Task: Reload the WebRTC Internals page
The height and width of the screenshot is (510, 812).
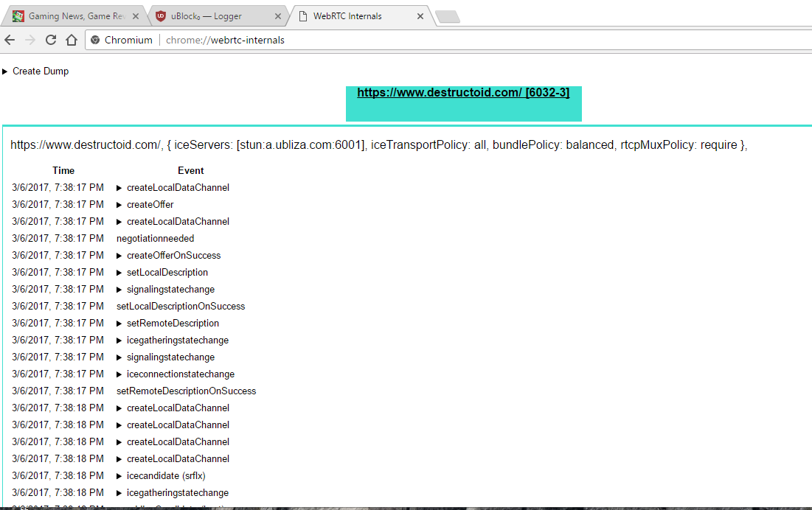Action: point(50,40)
